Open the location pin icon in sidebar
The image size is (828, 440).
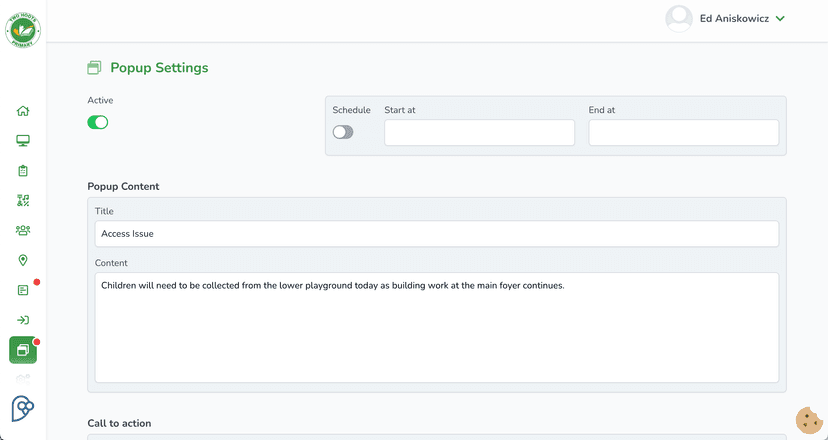click(23, 260)
